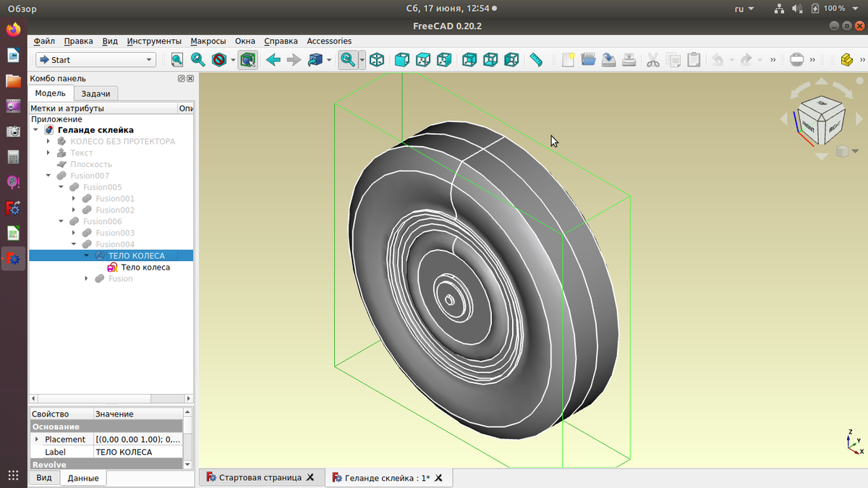
Task: Expand the Placement property row
Action: point(37,440)
